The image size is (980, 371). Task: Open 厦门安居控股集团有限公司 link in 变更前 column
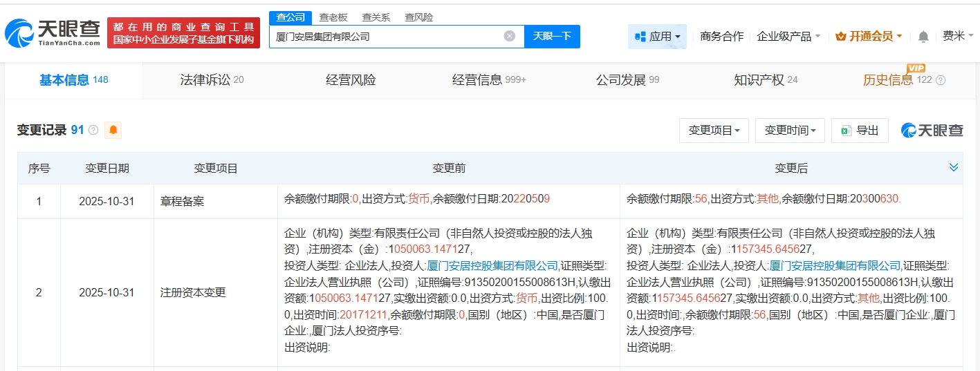(492, 265)
